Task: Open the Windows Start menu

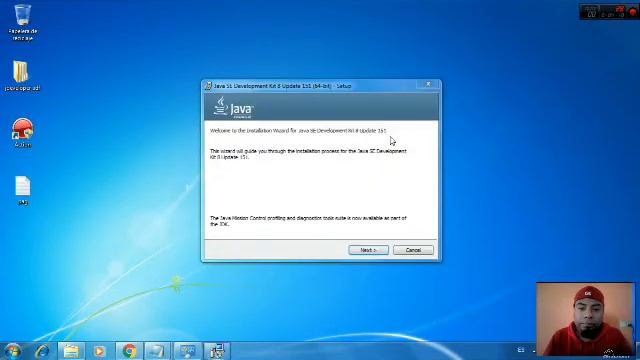Action: 12,351
